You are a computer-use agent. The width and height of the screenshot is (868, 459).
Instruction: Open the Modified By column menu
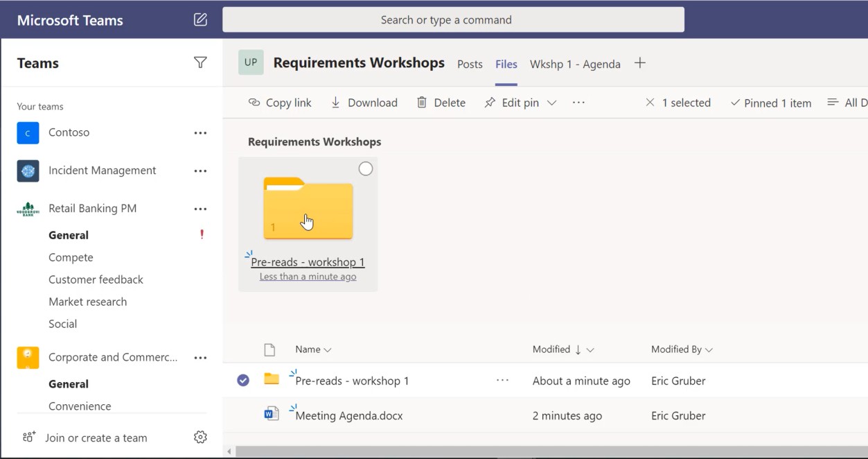(682, 349)
